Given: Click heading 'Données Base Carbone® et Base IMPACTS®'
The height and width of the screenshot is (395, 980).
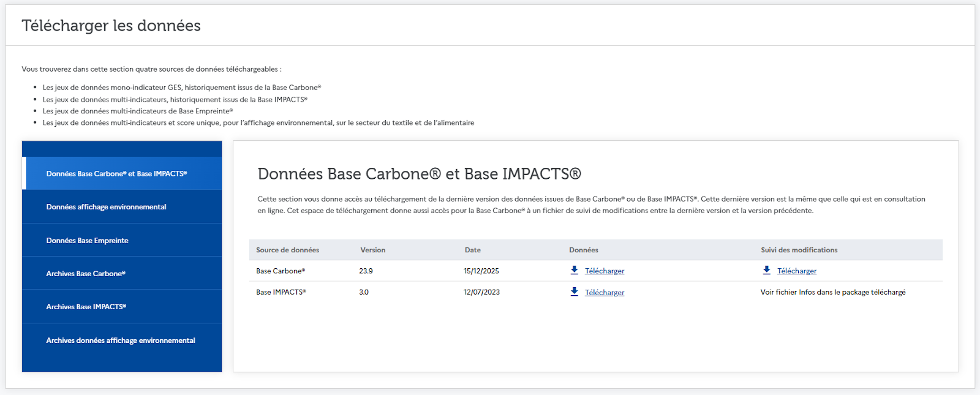Looking at the screenshot, I should [x=419, y=174].
